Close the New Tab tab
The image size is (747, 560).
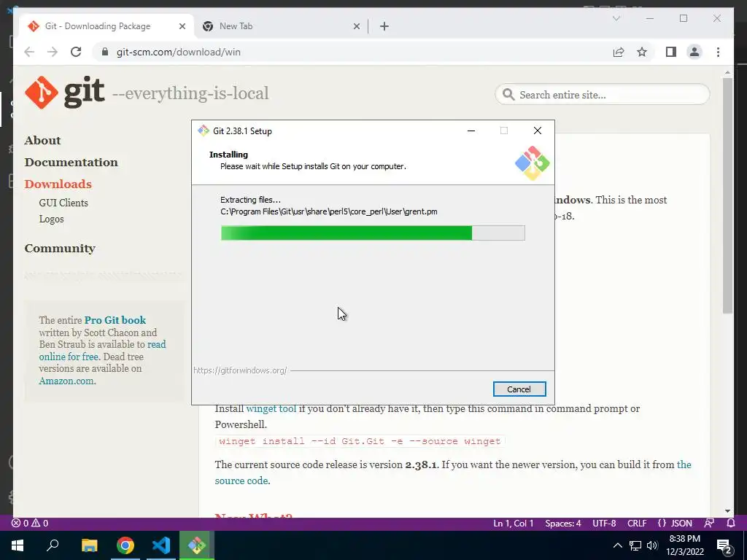pos(356,26)
